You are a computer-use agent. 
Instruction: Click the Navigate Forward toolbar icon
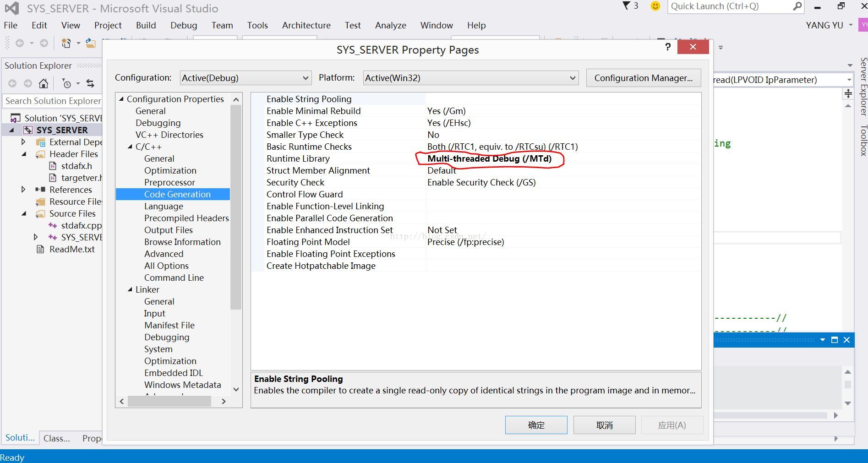click(44, 43)
